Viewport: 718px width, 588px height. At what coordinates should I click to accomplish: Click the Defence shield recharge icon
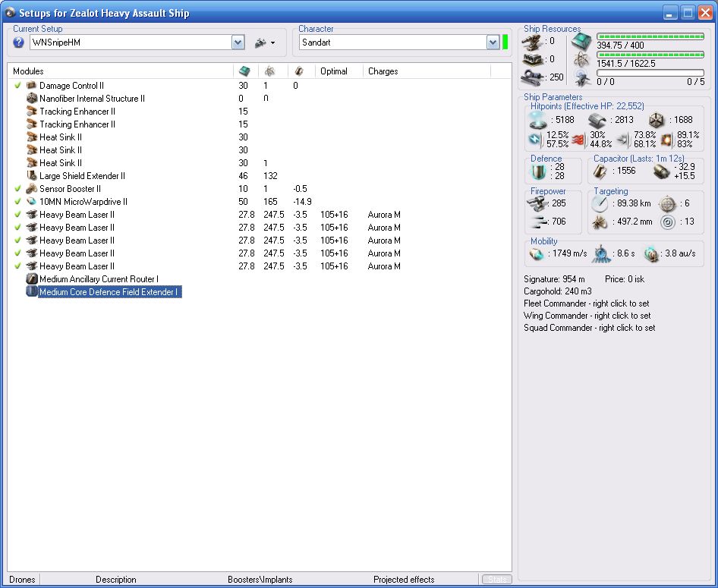(x=538, y=171)
